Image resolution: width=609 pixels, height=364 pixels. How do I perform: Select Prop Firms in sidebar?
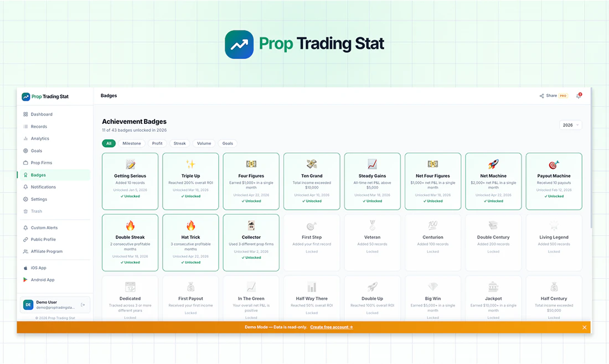54,163
